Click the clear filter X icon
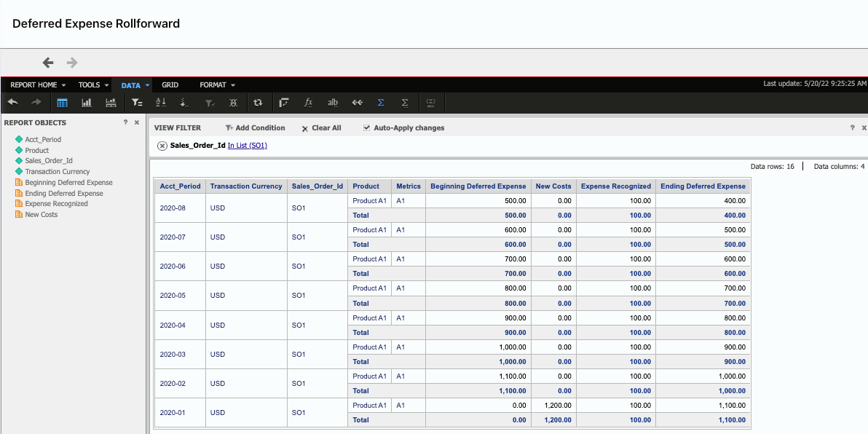The height and width of the screenshot is (434, 868). tap(234, 103)
